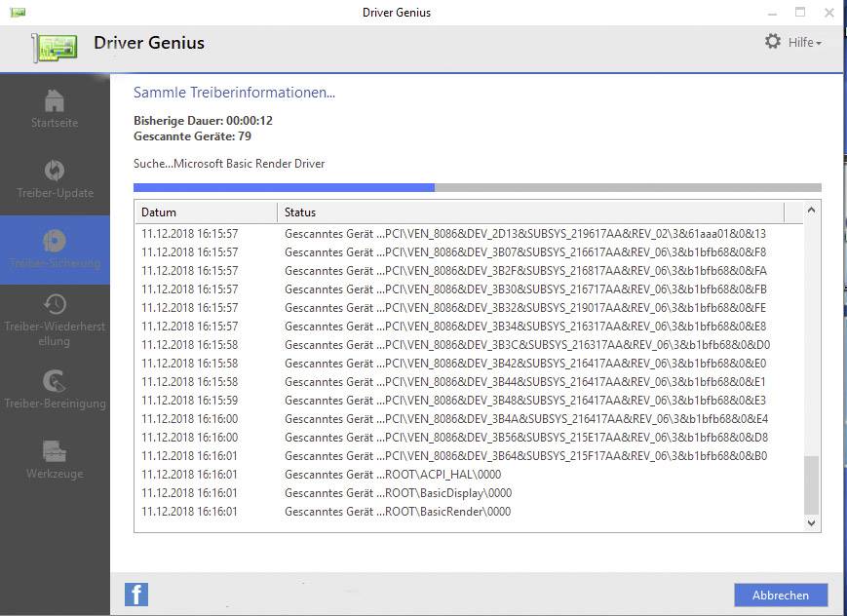Image resolution: width=847 pixels, height=616 pixels.
Task: Click the Abbrechen button
Action: [779, 595]
